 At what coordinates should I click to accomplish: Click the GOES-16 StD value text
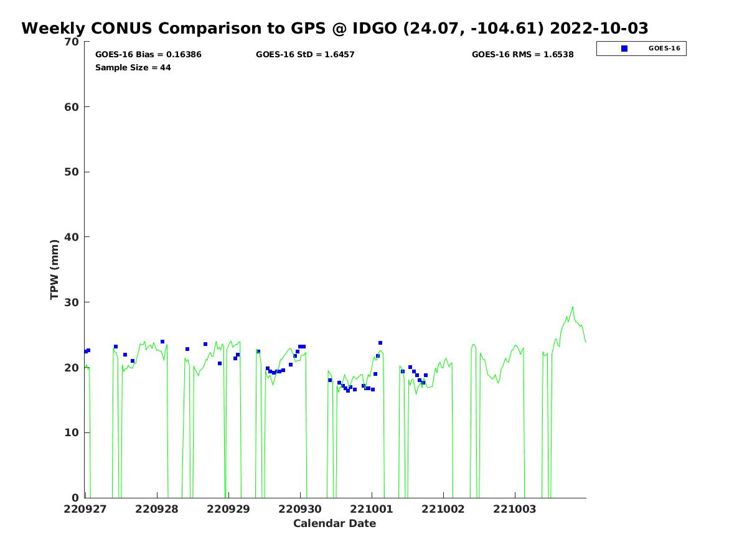(305, 55)
